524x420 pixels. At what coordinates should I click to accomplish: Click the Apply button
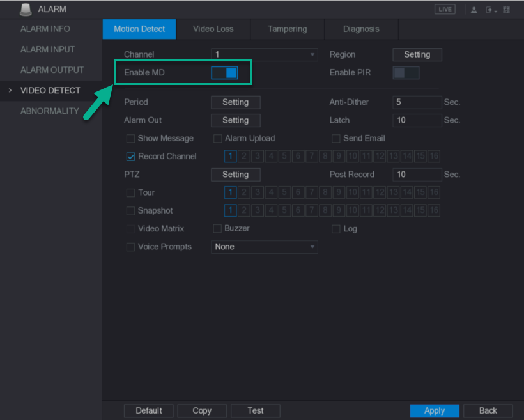[x=435, y=410]
